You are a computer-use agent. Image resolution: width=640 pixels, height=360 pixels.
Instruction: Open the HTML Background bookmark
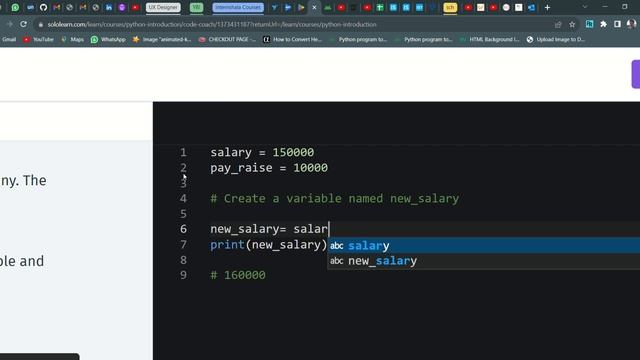coord(489,40)
